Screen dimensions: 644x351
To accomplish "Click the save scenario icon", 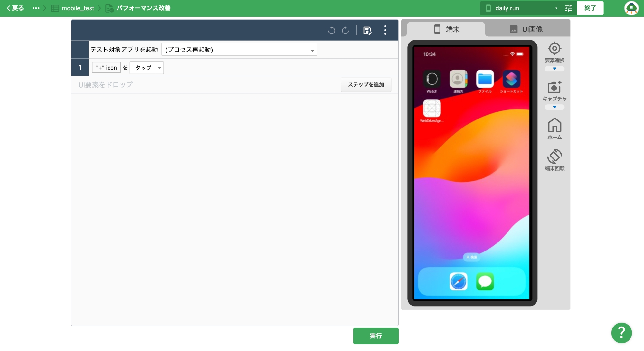I will click(367, 30).
